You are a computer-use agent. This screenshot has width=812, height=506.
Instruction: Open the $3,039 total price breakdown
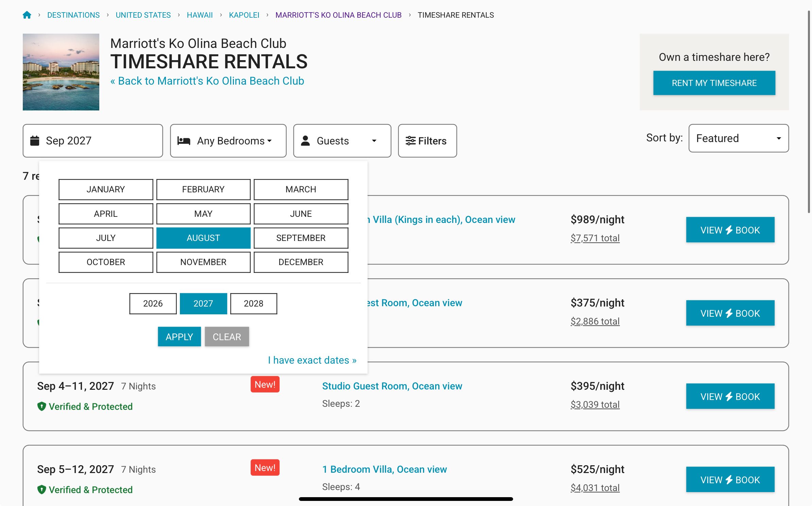(x=595, y=404)
